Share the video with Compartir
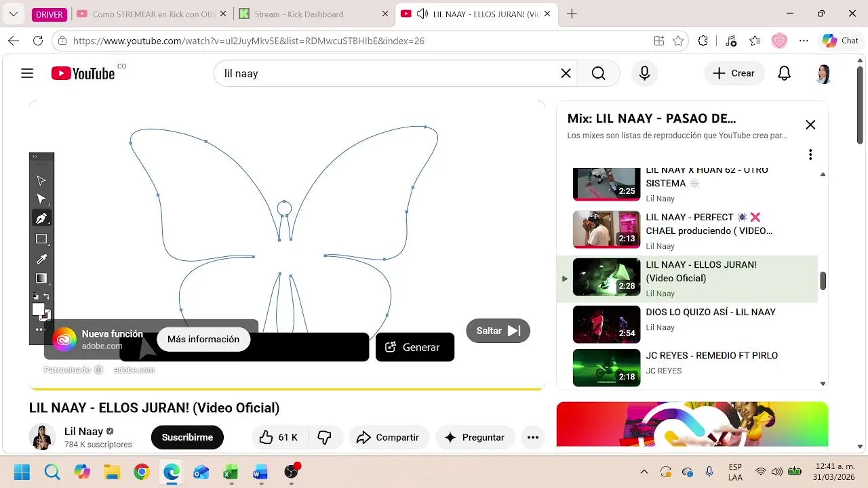Viewport: 868px width, 488px height. pyautogui.click(x=389, y=437)
